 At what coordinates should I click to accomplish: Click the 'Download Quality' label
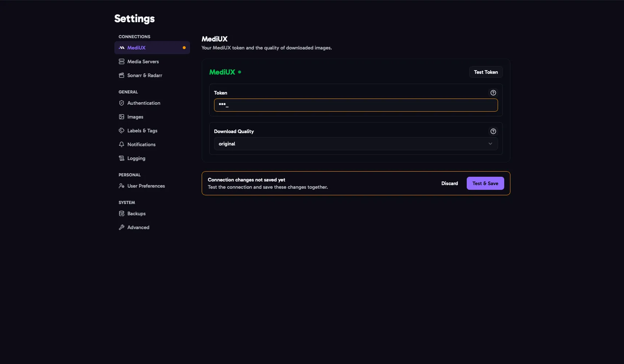234,131
